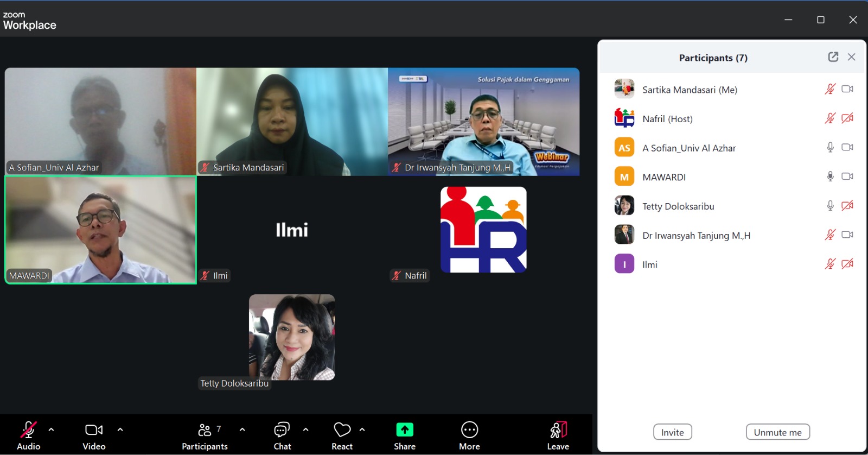The height and width of the screenshot is (455, 868).
Task: Pop out the Participants panel
Action: coord(833,57)
